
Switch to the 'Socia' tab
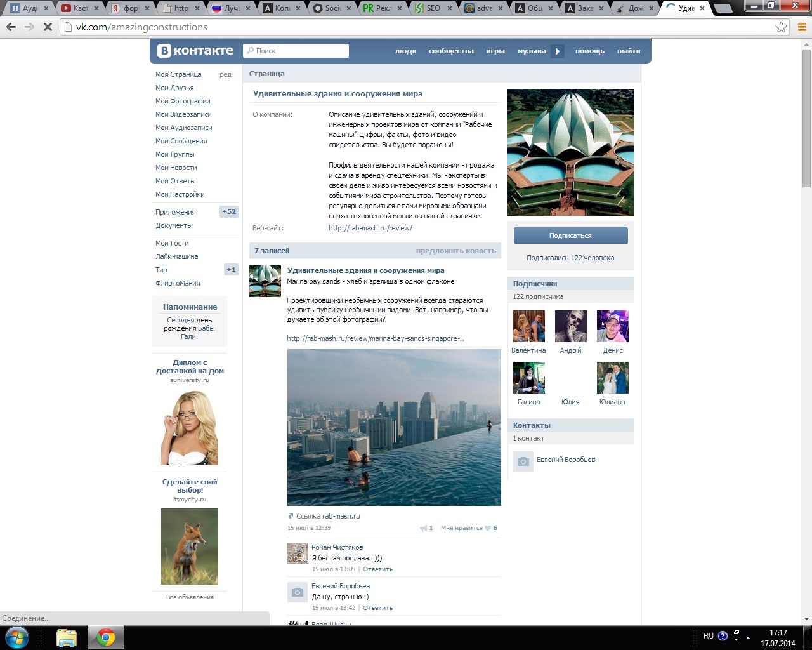(334, 8)
